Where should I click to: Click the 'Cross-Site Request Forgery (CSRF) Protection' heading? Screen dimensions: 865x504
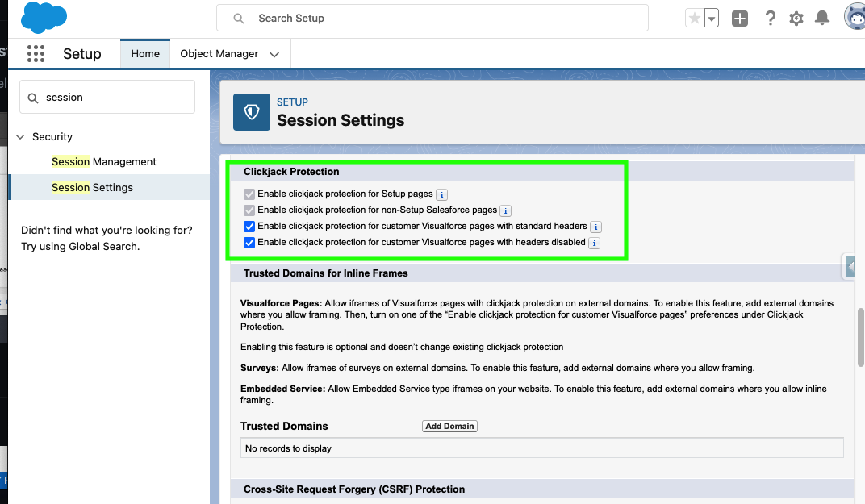point(354,489)
